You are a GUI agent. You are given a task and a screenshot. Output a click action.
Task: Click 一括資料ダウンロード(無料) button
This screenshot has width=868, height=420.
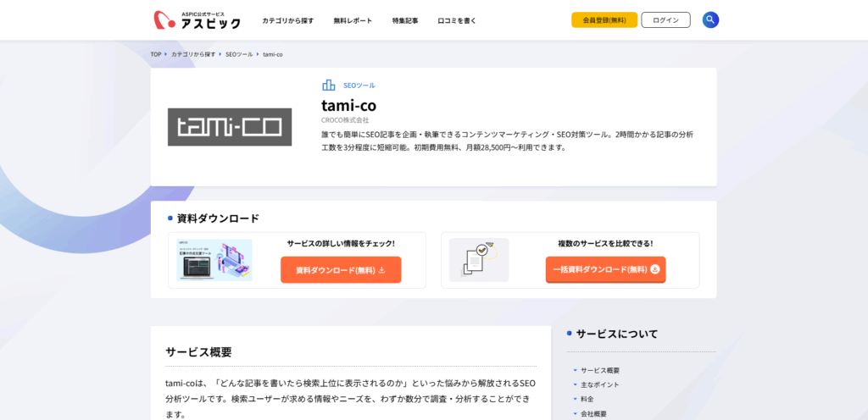click(605, 269)
